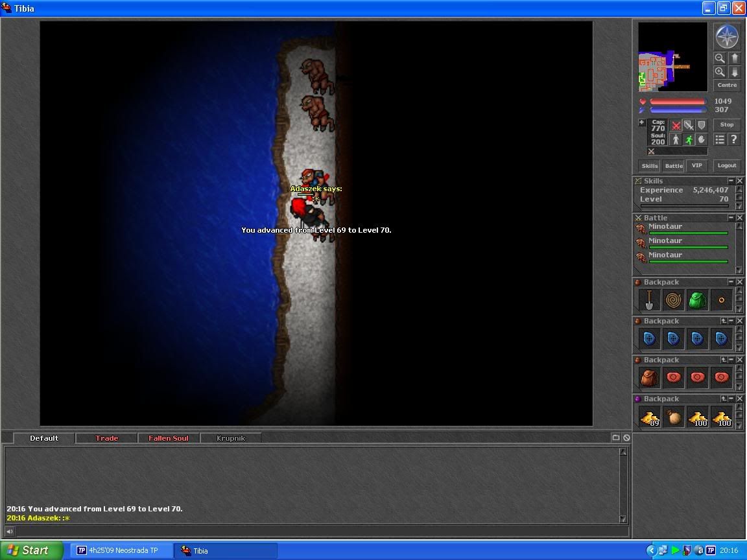Open the Windows Start menu
The image size is (747, 560).
click(31, 550)
